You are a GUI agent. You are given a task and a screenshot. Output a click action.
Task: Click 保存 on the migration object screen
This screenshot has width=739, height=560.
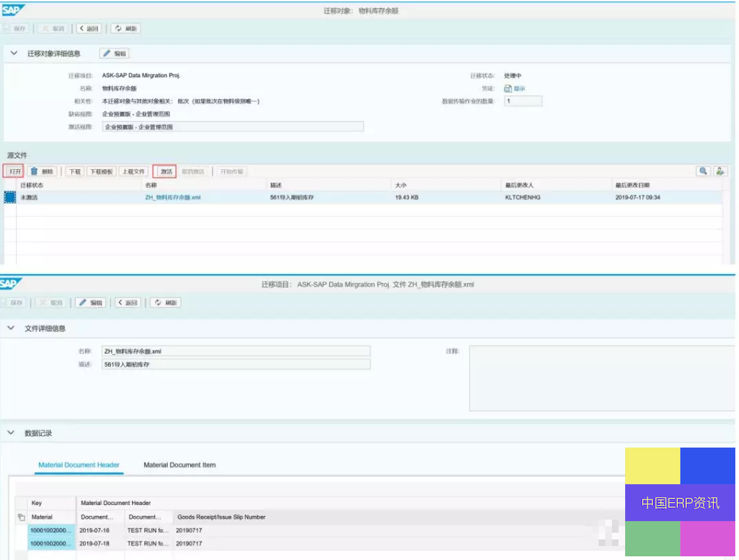pos(15,28)
